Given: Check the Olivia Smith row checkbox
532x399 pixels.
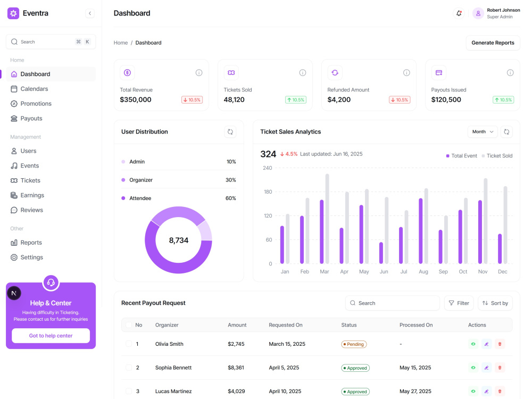Looking at the screenshot, I should [129, 344].
